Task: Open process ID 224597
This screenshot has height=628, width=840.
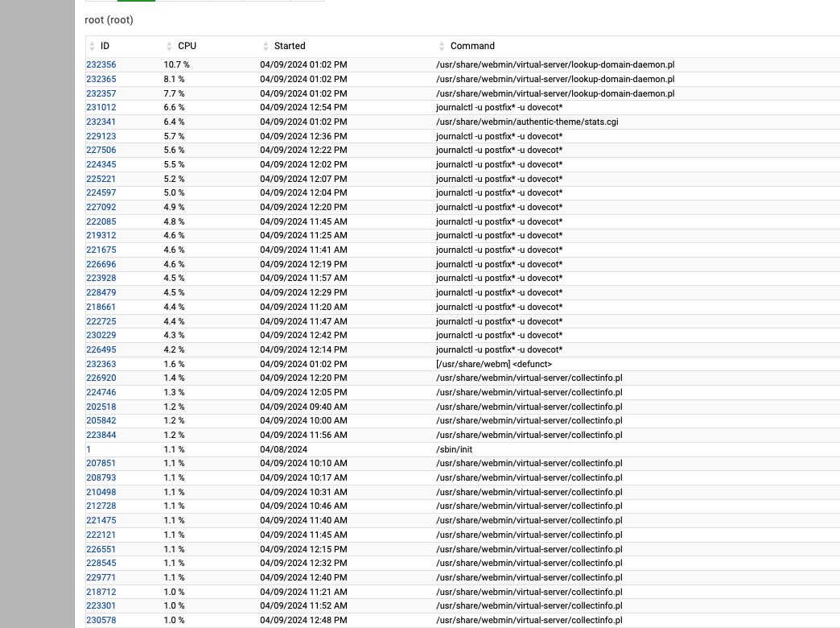Action: point(101,193)
